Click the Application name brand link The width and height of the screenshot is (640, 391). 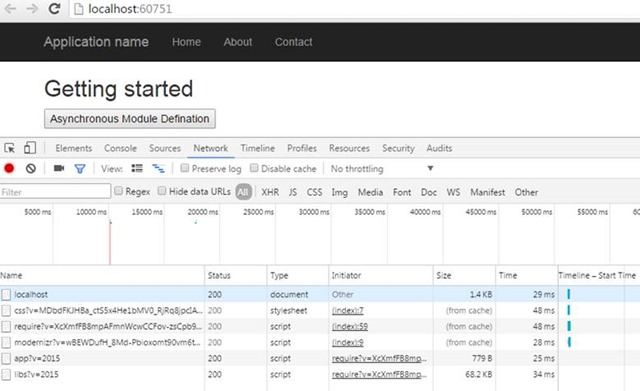(x=96, y=42)
